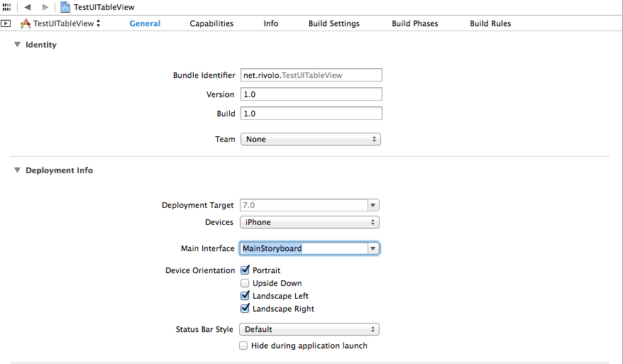The image size is (623, 364).
Task: Open the related items grid icon
Action: (6, 7)
